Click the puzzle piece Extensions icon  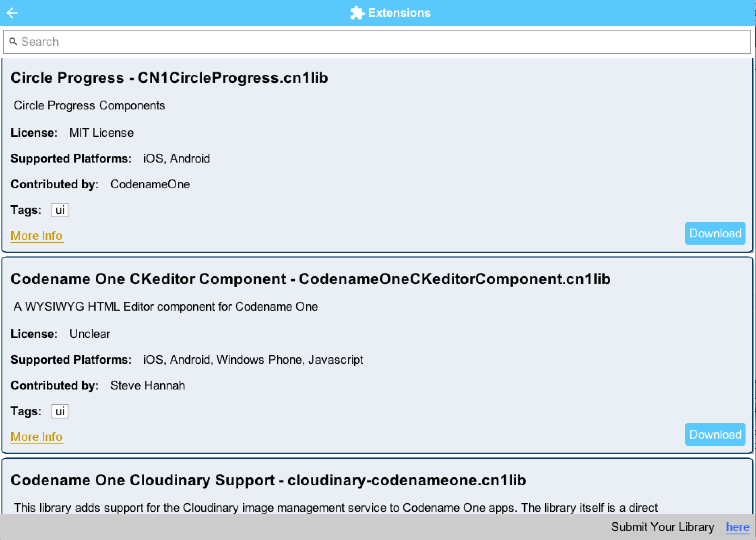[357, 12]
